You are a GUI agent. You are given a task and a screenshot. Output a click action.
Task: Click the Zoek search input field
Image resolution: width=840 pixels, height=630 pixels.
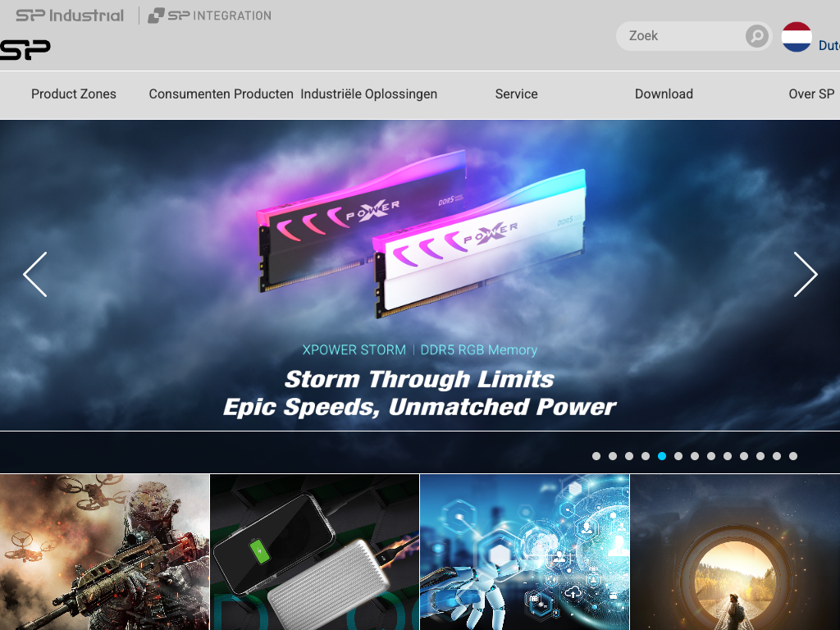[682, 36]
